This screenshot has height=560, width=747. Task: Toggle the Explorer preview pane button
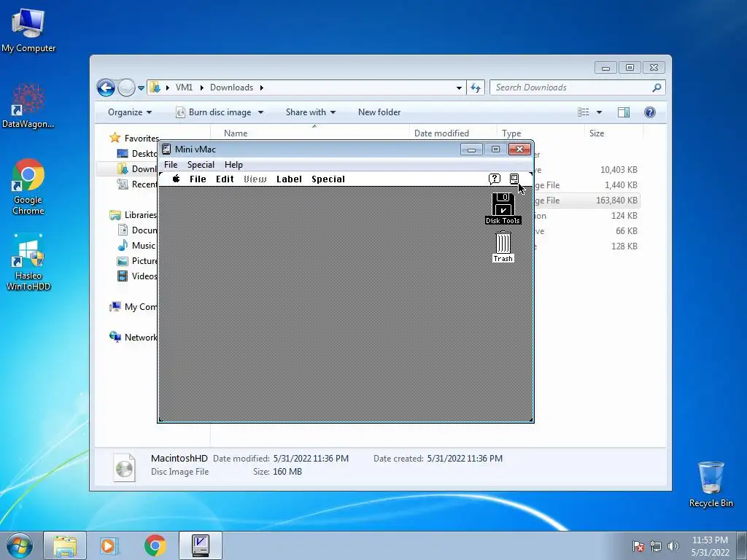(624, 112)
